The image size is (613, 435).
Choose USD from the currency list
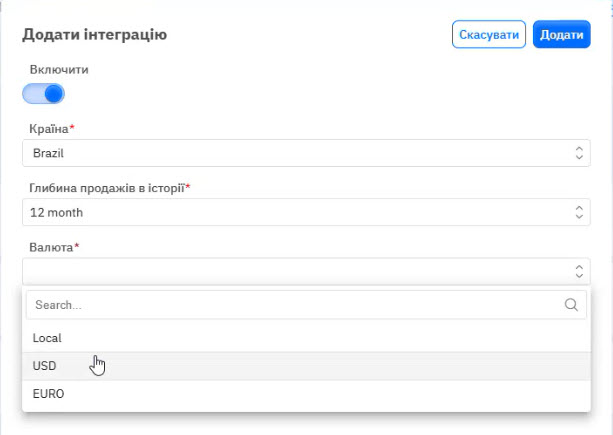click(45, 366)
